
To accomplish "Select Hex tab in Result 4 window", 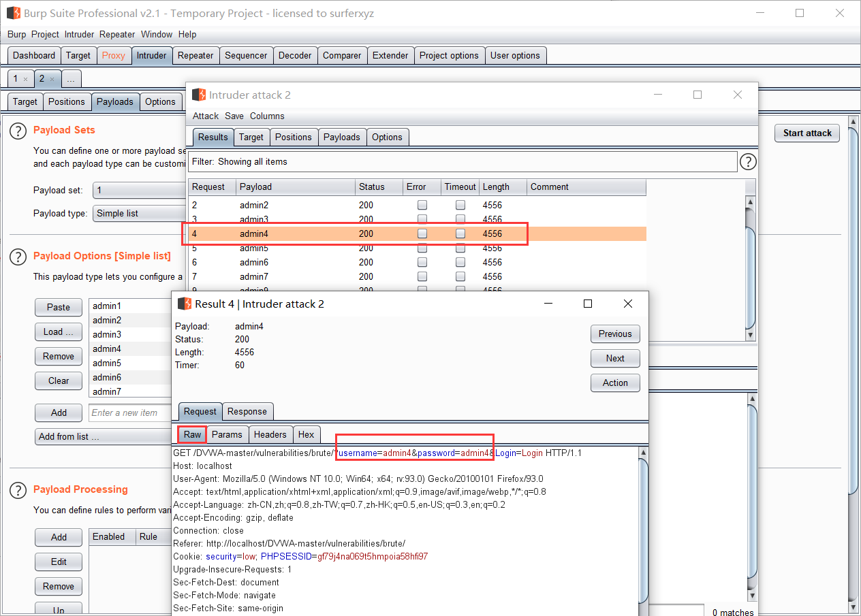I will tap(307, 434).
